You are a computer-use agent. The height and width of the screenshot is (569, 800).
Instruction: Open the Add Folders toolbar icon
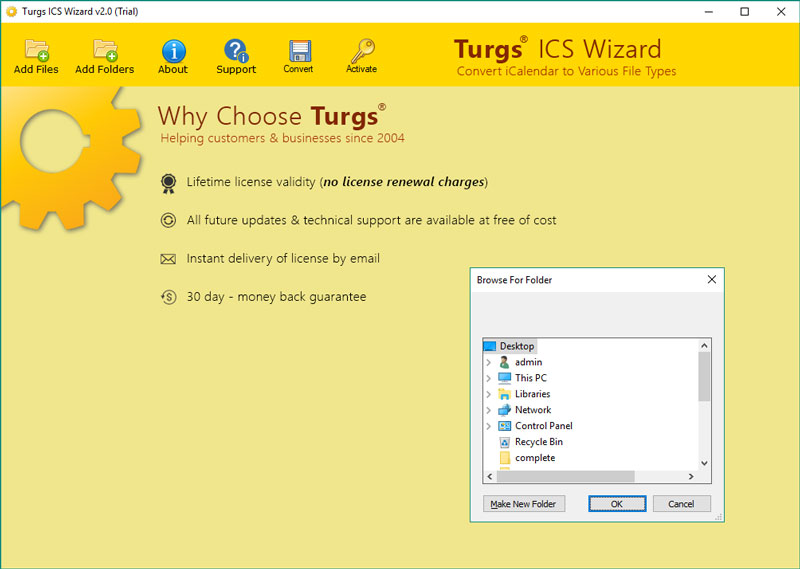coord(105,50)
